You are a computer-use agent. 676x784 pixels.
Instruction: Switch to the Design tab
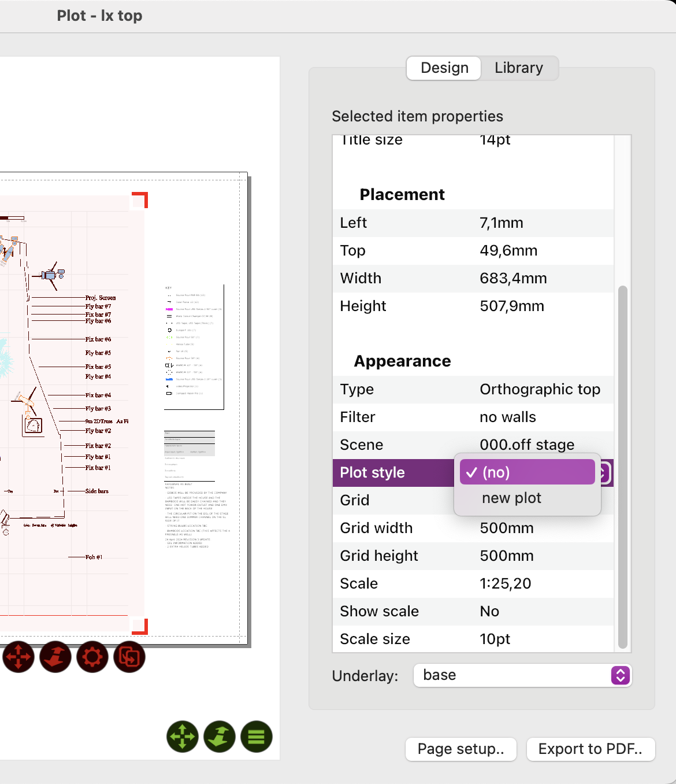(444, 68)
